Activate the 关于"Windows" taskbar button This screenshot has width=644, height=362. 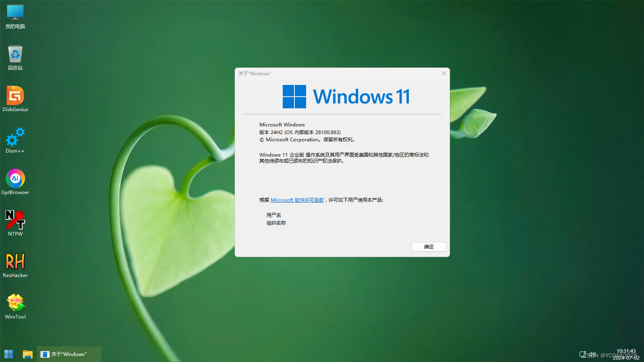[69, 354]
